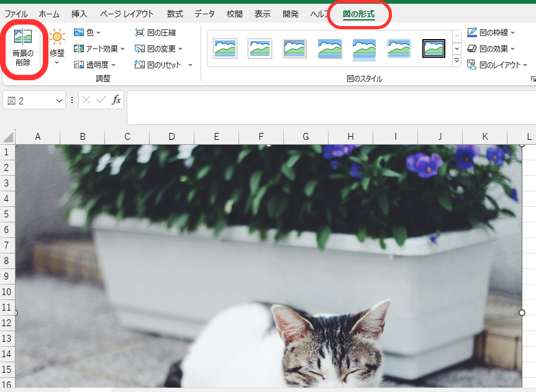Image resolution: width=536 pixels, height=392 pixels.
Task: Select row 1 header
Action: (7, 152)
